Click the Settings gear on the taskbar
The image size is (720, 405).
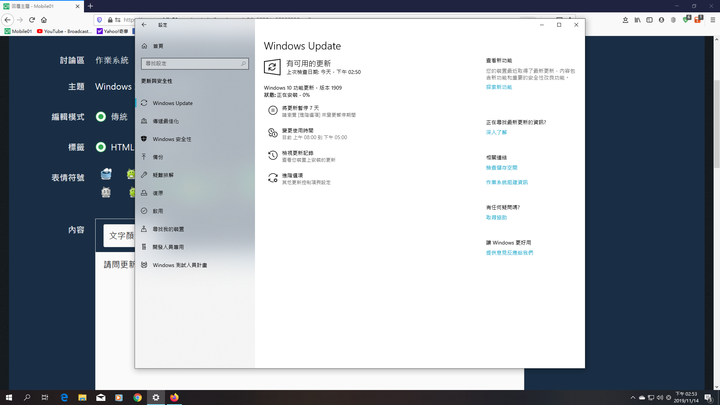tap(156, 398)
